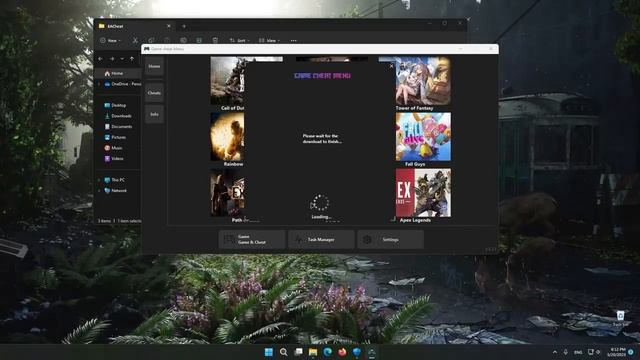Open Task Manager from cheat menu

click(x=321, y=240)
